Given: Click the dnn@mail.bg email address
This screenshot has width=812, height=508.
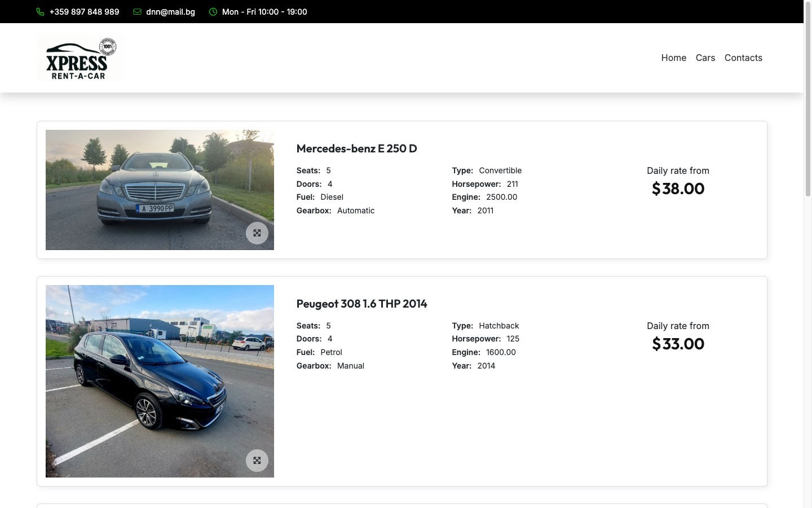Looking at the screenshot, I should pos(170,12).
